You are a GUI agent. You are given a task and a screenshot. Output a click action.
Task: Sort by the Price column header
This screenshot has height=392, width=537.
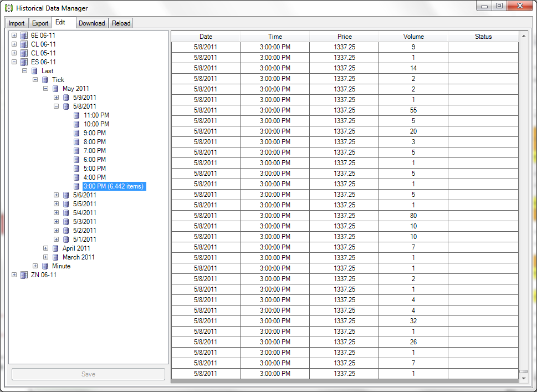(x=345, y=37)
